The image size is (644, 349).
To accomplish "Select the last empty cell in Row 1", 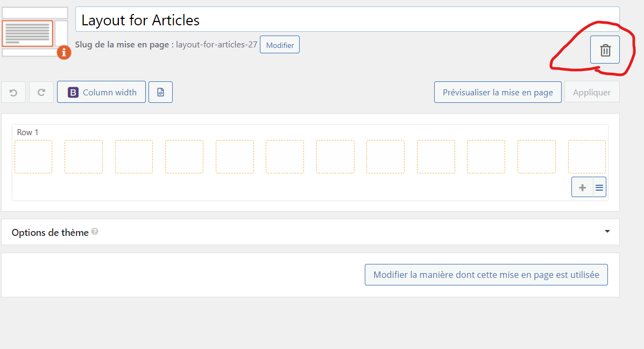I will pos(586,157).
